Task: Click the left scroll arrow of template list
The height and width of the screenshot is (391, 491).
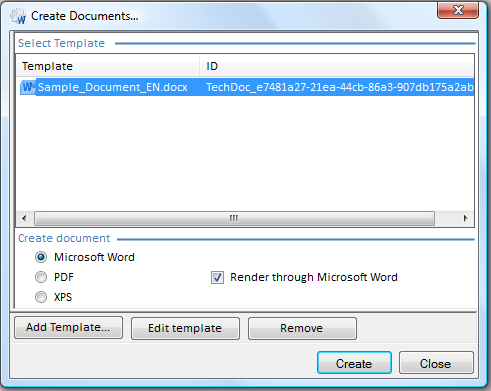Action: [24, 219]
